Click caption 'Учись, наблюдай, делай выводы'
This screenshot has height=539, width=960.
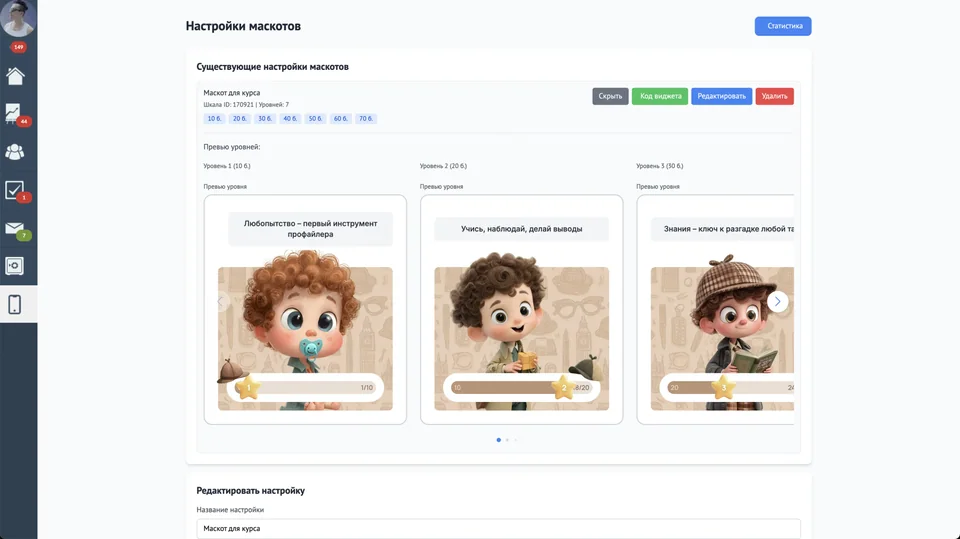click(x=522, y=228)
